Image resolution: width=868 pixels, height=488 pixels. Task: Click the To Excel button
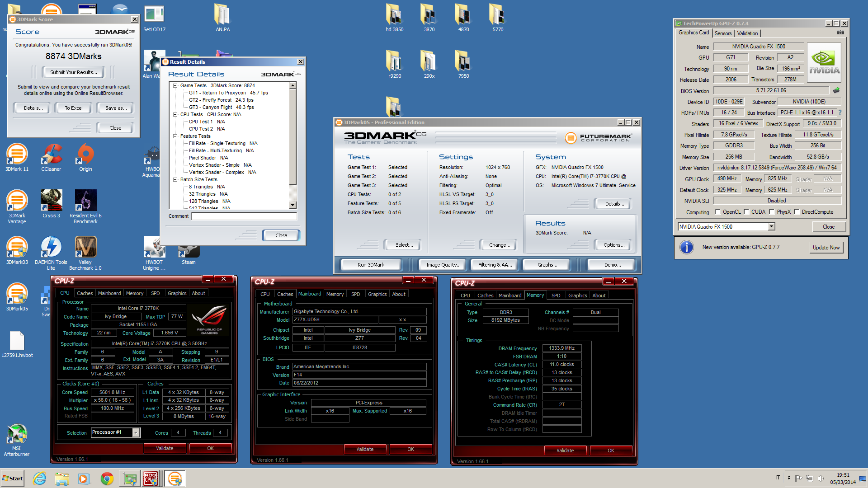(x=73, y=108)
